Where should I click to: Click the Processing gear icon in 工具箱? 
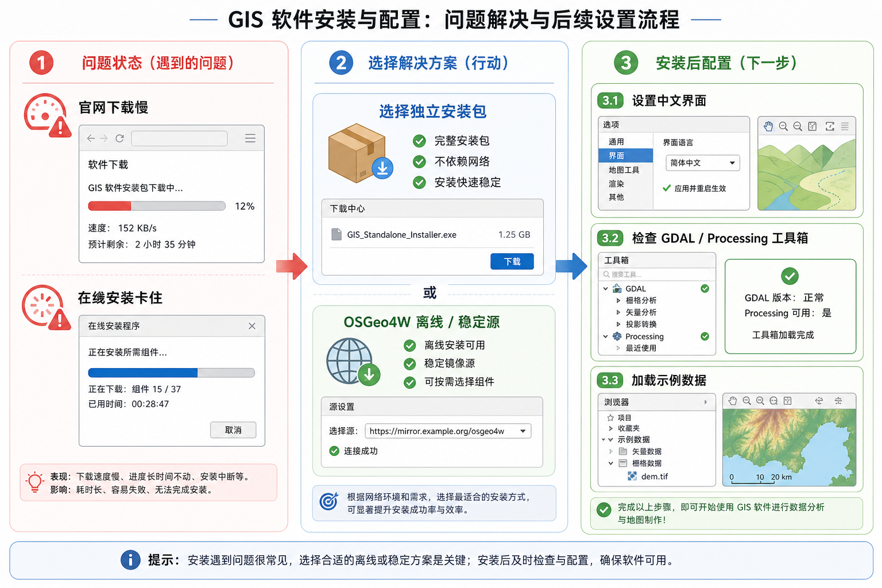click(x=617, y=336)
